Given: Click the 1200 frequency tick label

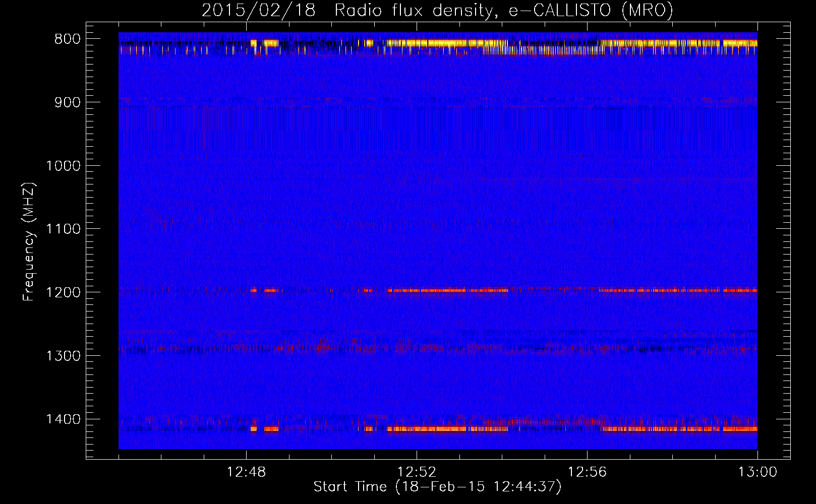Looking at the screenshot, I should [63, 292].
